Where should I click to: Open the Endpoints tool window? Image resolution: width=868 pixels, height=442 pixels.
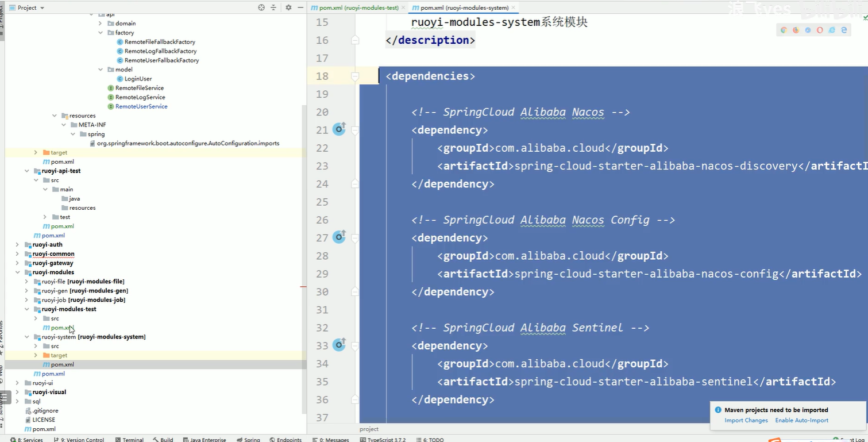pos(285,440)
